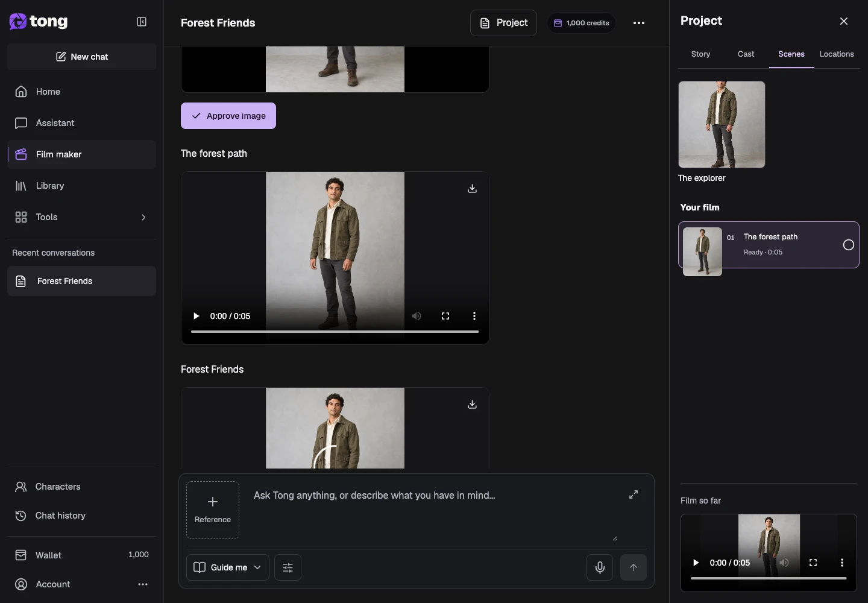Enter fullscreen for The forest path video

[445, 316]
